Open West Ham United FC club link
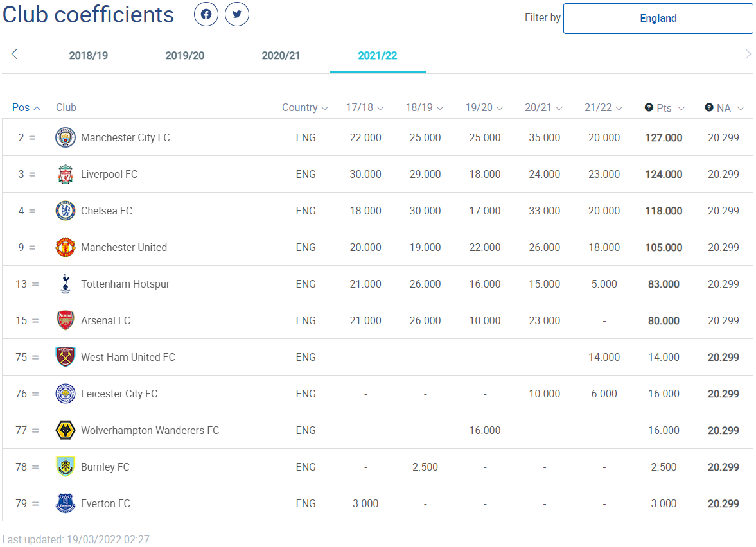The width and height of the screenshot is (756, 547). 128,357
